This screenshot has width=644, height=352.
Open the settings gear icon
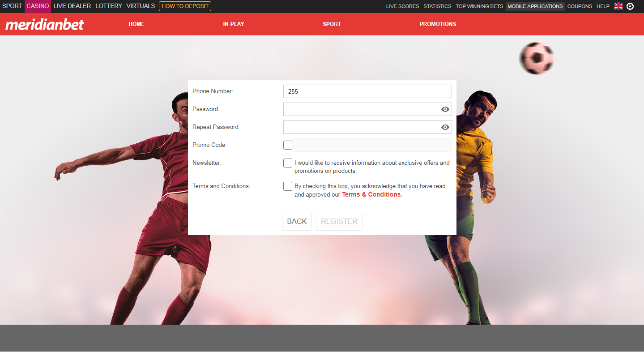pyautogui.click(x=630, y=6)
